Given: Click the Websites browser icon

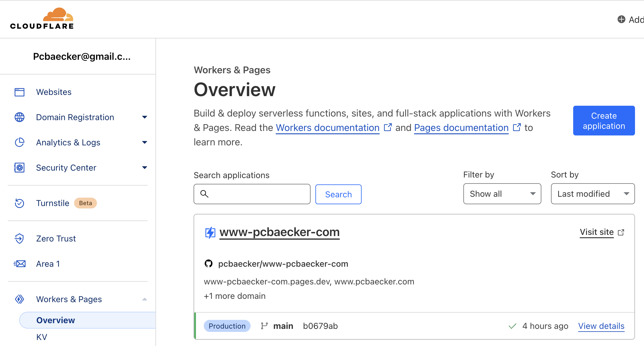Looking at the screenshot, I should pos(20,92).
